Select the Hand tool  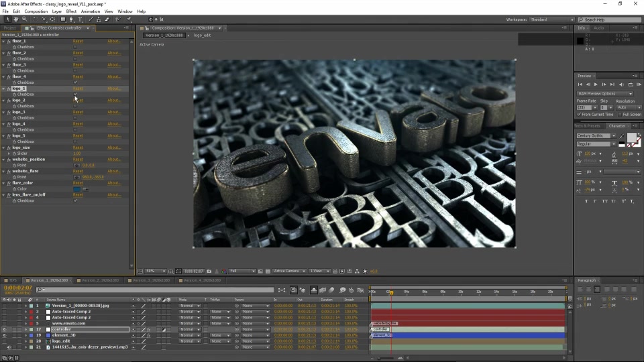[16, 19]
